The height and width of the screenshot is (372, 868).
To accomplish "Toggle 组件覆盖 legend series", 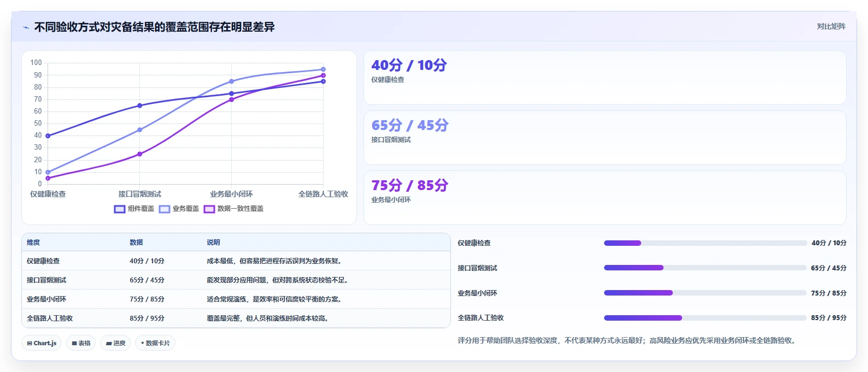I will (134, 209).
